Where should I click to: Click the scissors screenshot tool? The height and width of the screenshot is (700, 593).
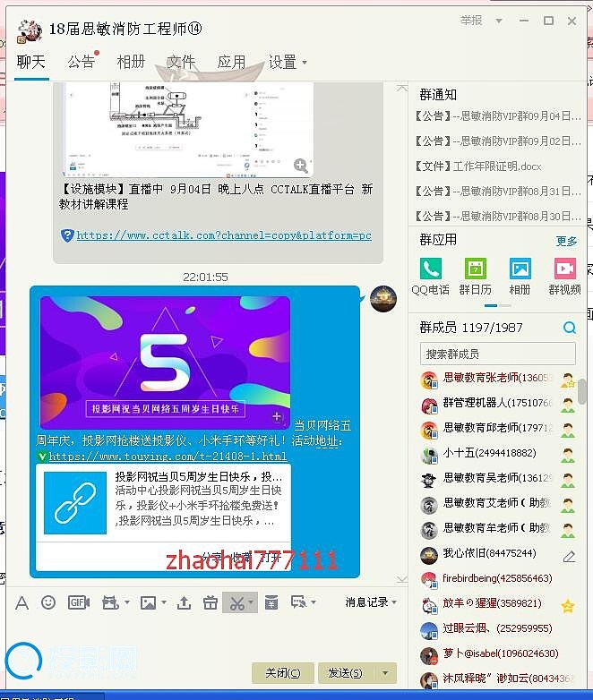tap(236, 602)
